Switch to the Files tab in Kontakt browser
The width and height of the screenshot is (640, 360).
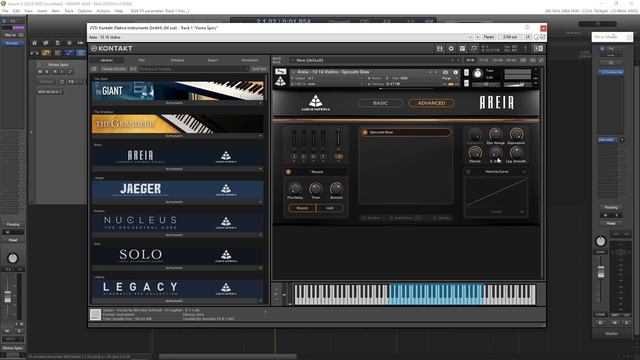(142, 60)
